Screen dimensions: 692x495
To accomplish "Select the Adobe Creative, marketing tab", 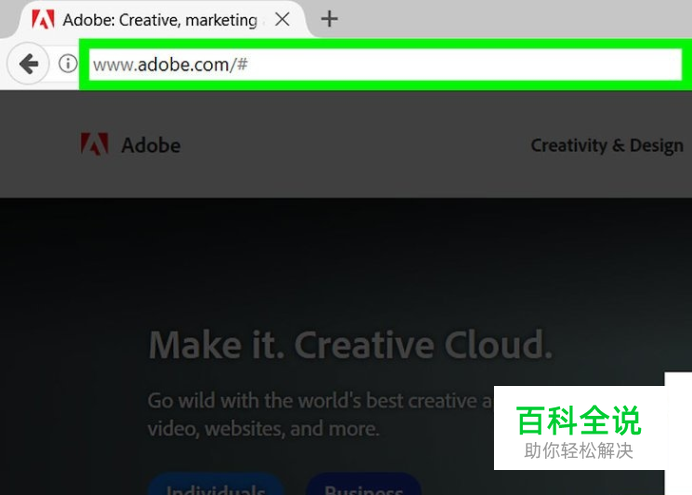I will point(161,19).
